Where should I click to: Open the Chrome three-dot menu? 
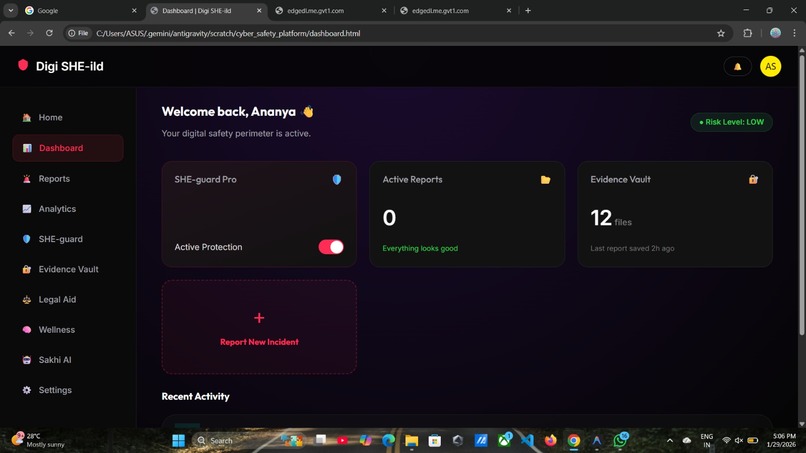tap(794, 33)
